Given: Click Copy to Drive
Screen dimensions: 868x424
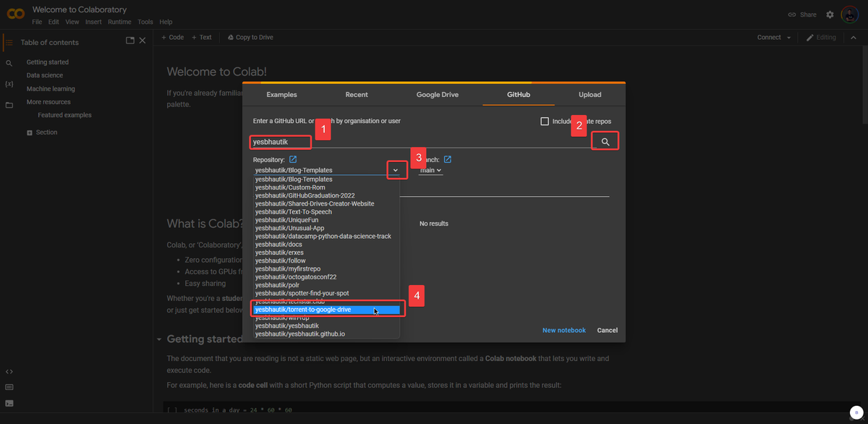Looking at the screenshot, I should pos(250,38).
